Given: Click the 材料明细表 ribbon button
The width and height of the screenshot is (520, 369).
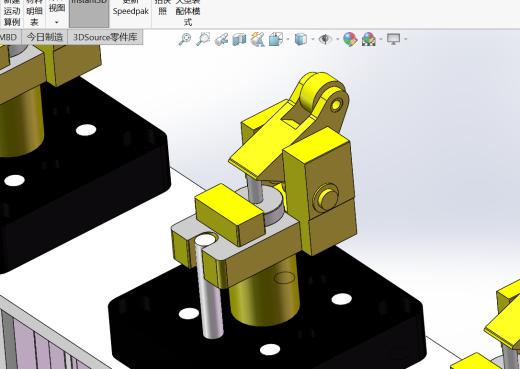Looking at the screenshot, I should (x=34, y=13).
